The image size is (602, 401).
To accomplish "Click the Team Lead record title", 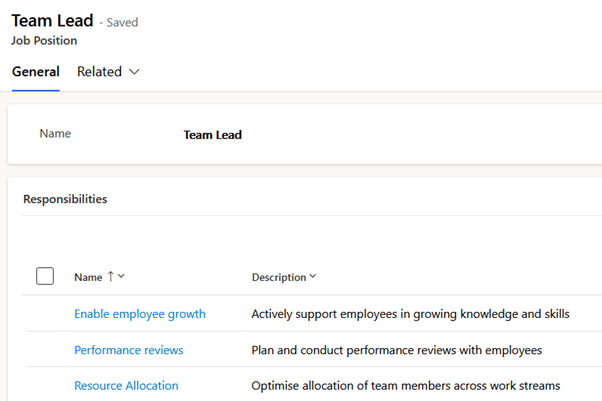I will pyautogui.click(x=52, y=21).
